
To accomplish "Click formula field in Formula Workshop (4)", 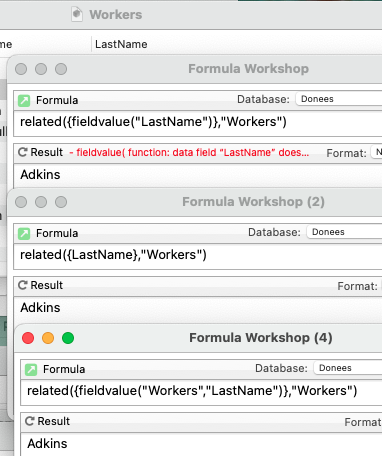I will pos(201,391).
